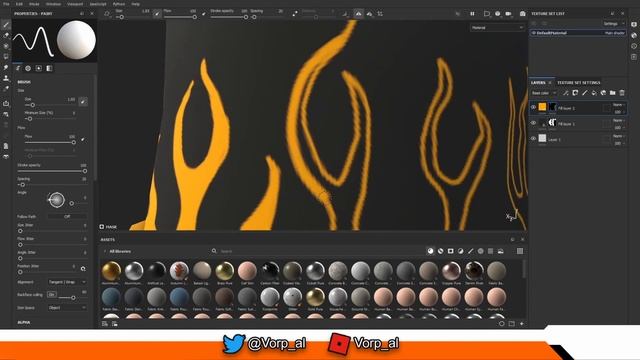The image size is (640, 360).
Task: Add a fill layer using the bucket icon
Action: [594, 93]
